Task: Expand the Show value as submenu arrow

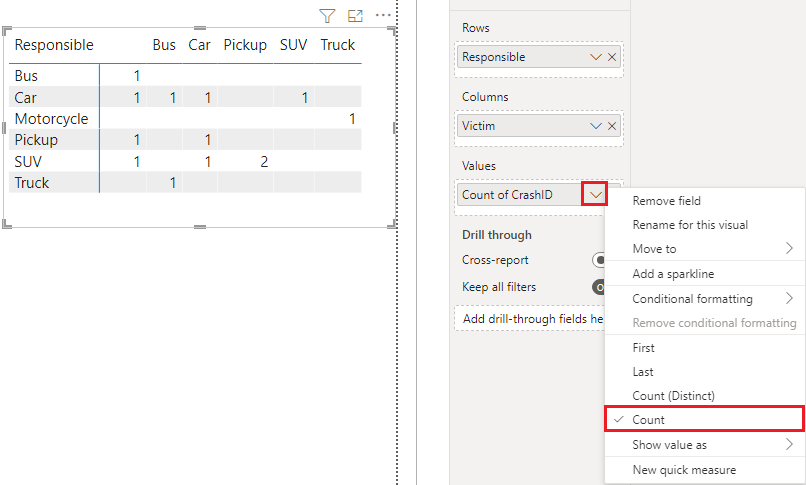Action: tap(790, 444)
